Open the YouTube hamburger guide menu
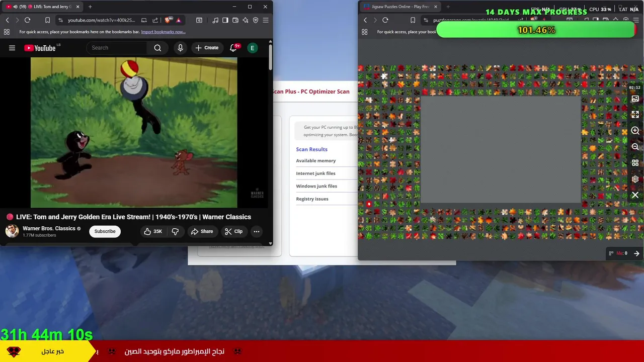Viewport: 644px width, 362px height. click(x=12, y=48)
